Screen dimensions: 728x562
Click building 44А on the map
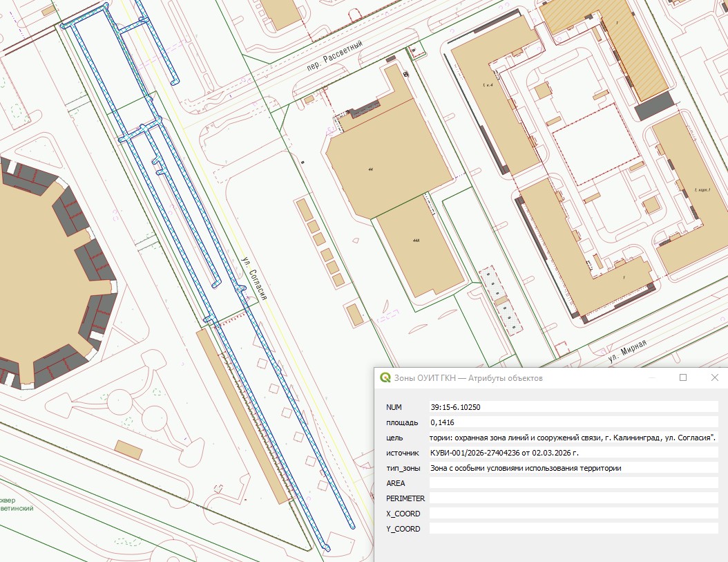[x=416, y=241]
